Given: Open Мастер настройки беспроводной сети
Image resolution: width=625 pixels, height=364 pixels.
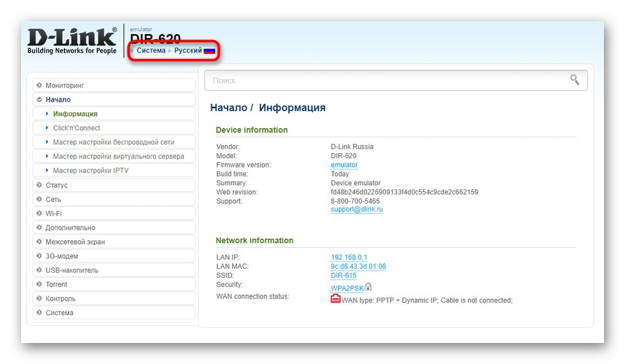Looking at the screenshot, I should click(x=114, y=142).
